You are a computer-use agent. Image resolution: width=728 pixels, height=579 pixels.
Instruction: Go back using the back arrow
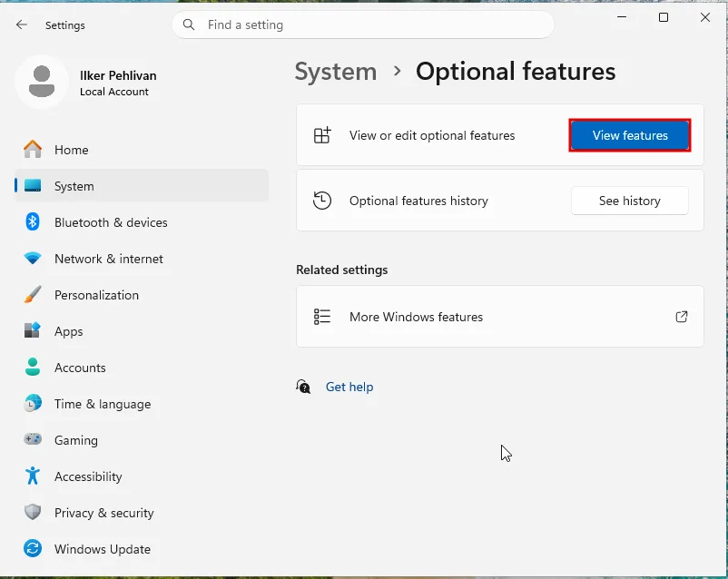tap(22, 25)
